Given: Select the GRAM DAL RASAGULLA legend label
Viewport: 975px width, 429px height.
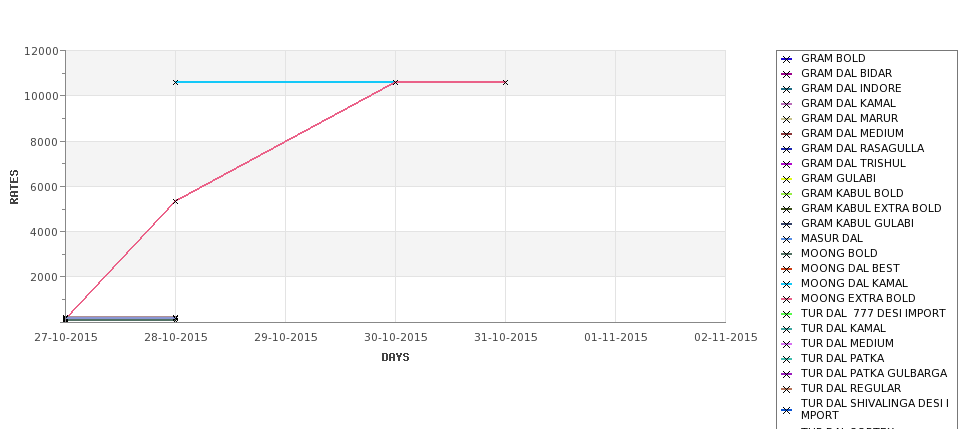Looking at the screenshot, I should tap(862, 148).
